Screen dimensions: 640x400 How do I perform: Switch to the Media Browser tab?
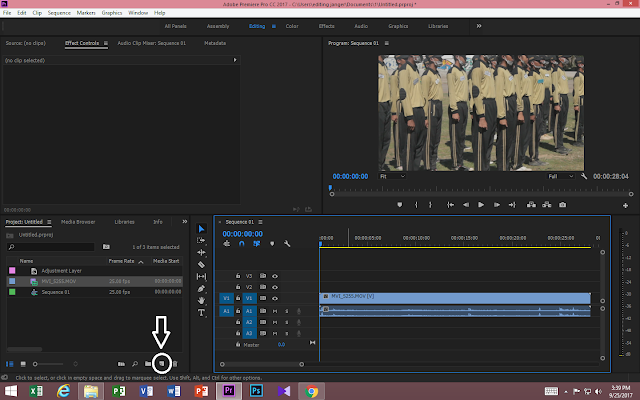pyautogui.click(x=78, y=221)
